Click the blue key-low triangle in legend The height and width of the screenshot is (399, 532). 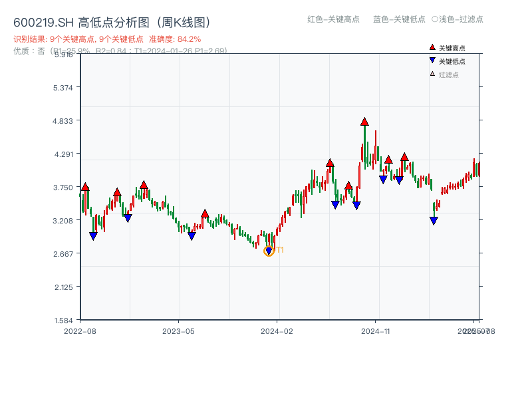(432, 61)
